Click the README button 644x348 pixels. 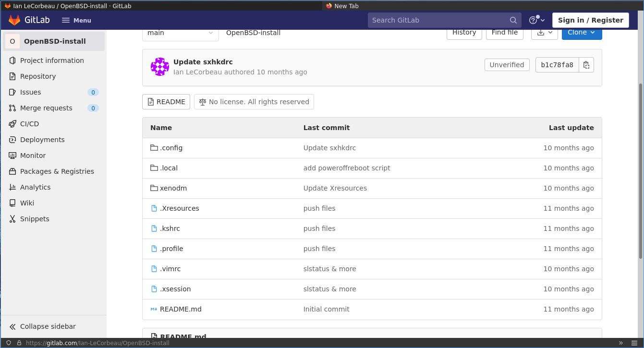point(166,102)
